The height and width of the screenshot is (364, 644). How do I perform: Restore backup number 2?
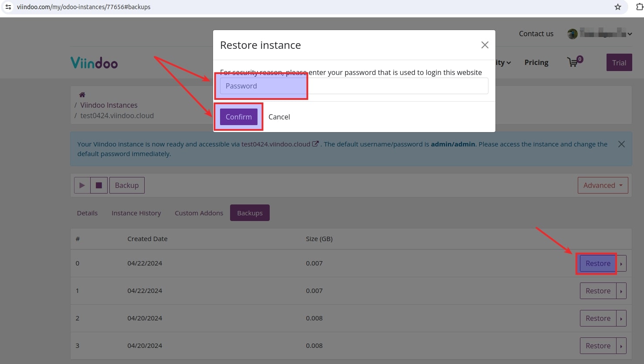[x=598, y=318]
